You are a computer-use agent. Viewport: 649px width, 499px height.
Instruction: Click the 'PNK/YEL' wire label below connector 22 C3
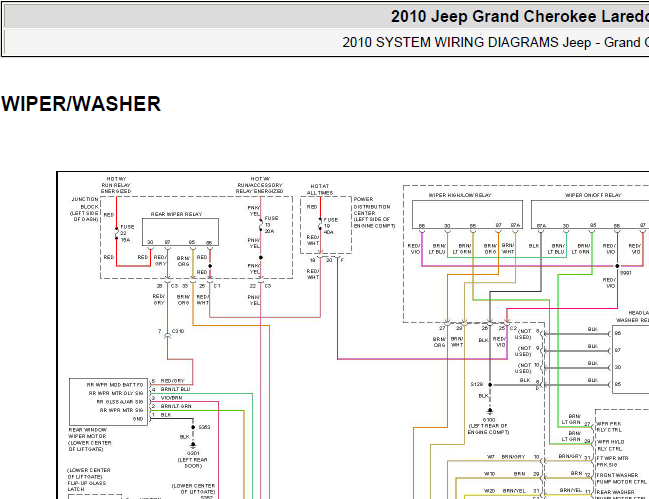254,300
